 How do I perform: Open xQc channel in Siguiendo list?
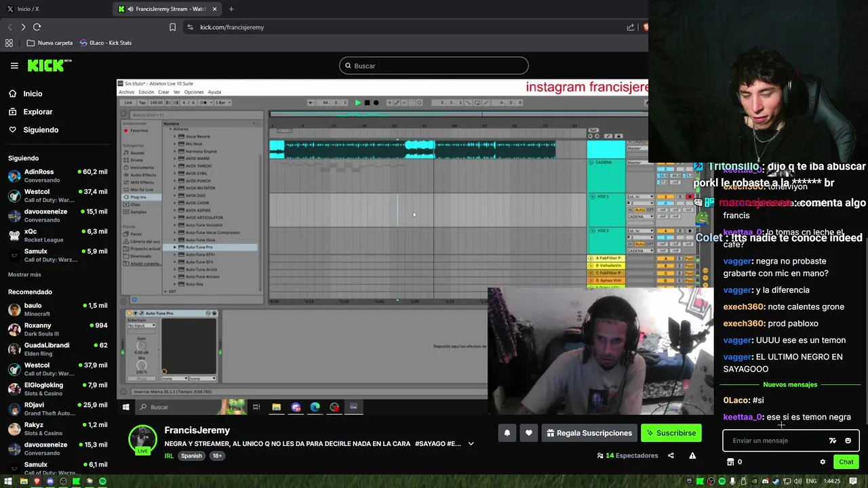point(57,235)
